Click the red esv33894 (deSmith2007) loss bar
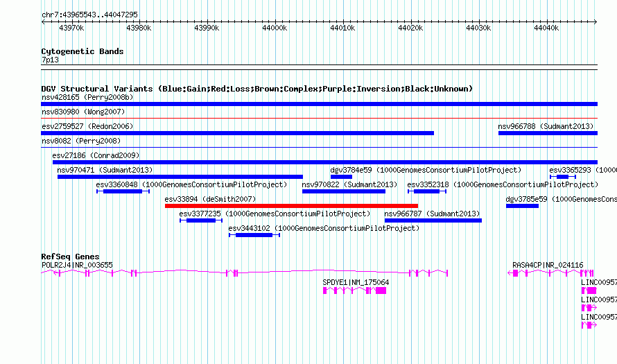Screen dimensions: 617x364 [291, 206]
